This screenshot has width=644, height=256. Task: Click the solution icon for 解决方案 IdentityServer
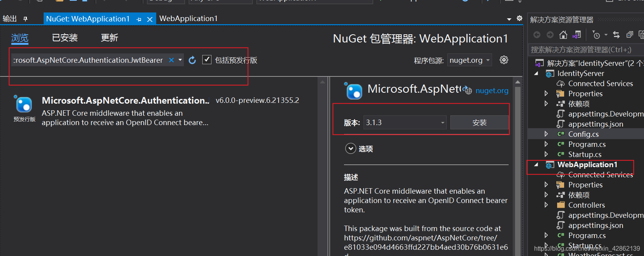click(x=539, y=63)
